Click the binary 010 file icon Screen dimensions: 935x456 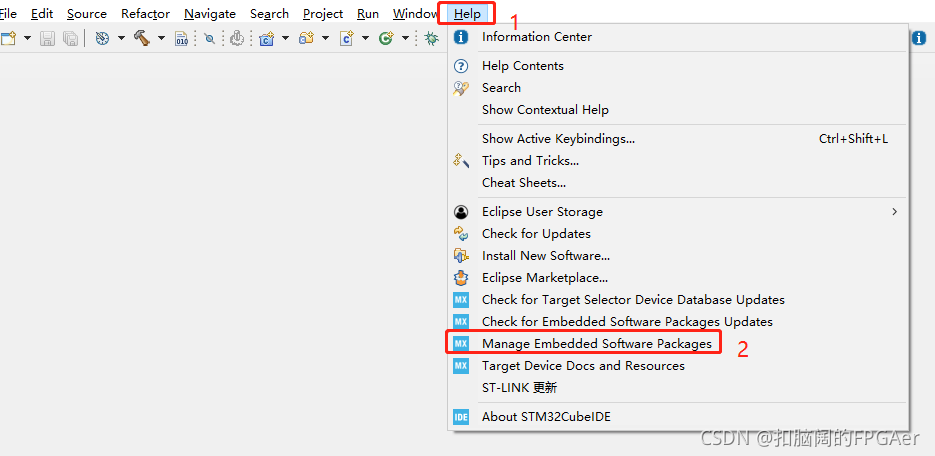(181, 39)
